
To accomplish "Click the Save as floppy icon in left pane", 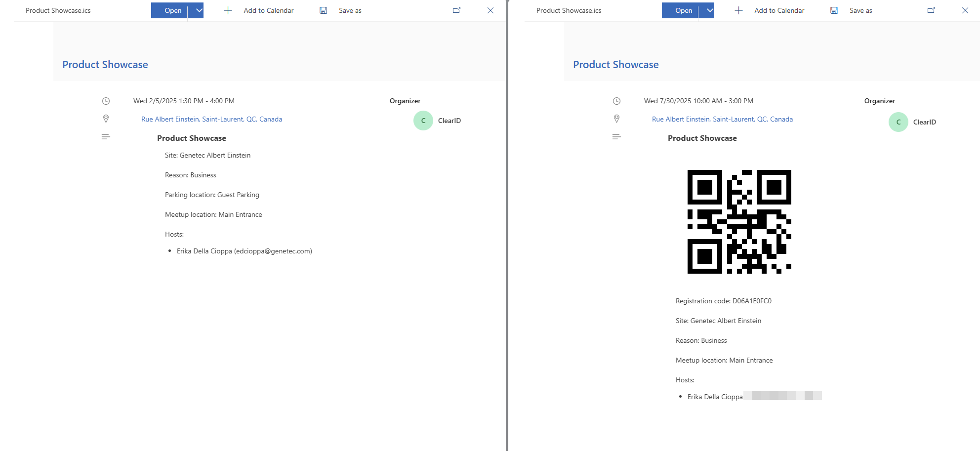I will [323, 10].
